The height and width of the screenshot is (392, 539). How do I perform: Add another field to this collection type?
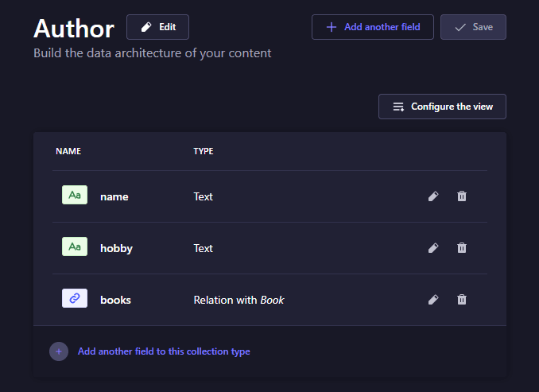pyautogui.click(x=164, y=351)
